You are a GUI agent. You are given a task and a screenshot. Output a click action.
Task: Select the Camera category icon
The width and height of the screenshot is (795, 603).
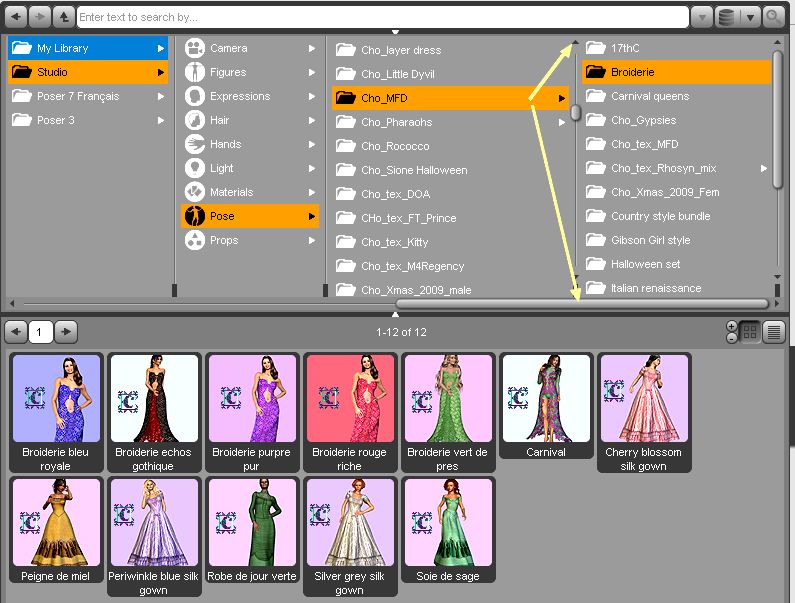[x=195, y=48]
